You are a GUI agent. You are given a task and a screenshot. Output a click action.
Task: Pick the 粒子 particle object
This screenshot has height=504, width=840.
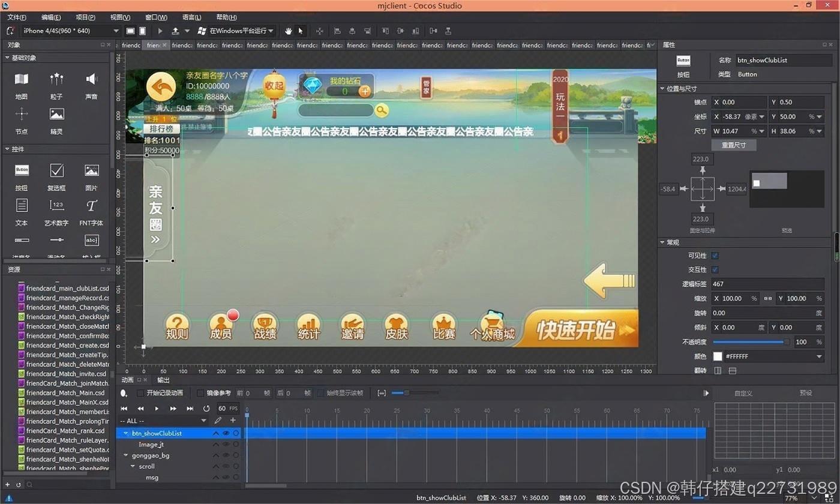(x=56, y=85)
